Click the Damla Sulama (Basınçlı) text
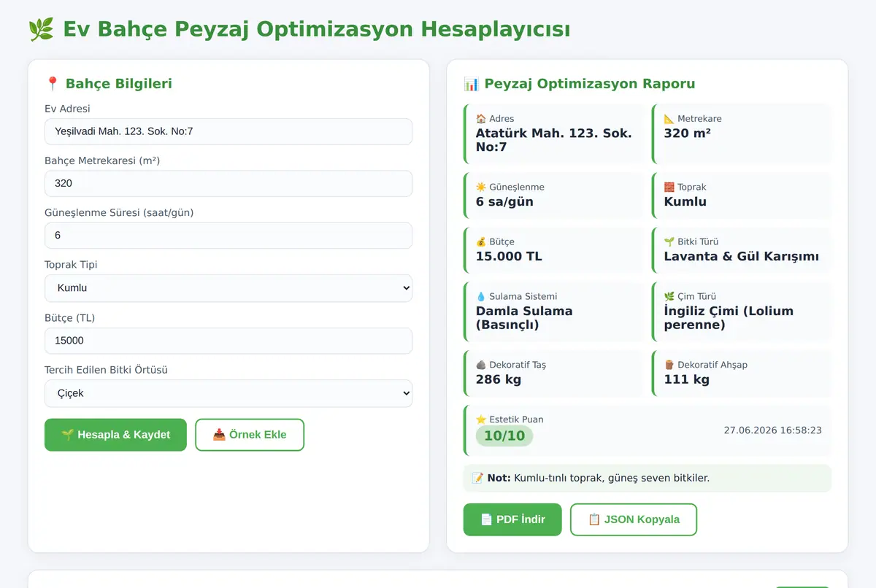Screen dimensions: 876x588 (x=524, y=317)
